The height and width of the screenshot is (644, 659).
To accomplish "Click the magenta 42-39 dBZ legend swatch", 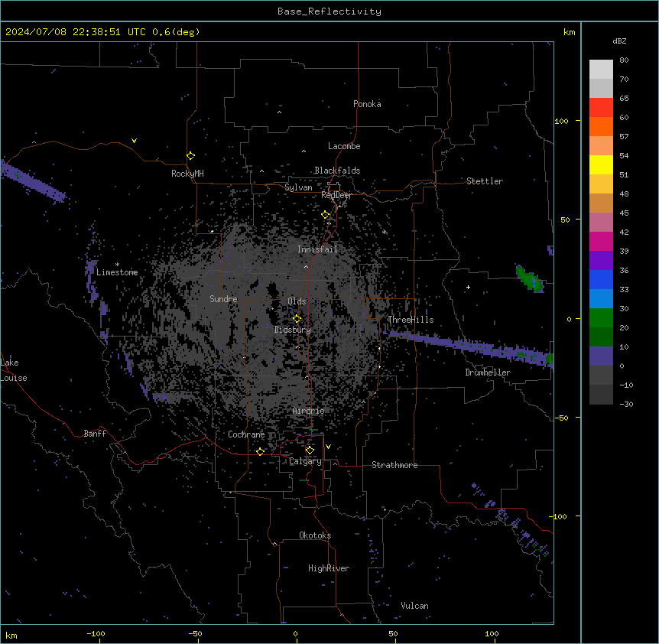I will click(601, 241).
